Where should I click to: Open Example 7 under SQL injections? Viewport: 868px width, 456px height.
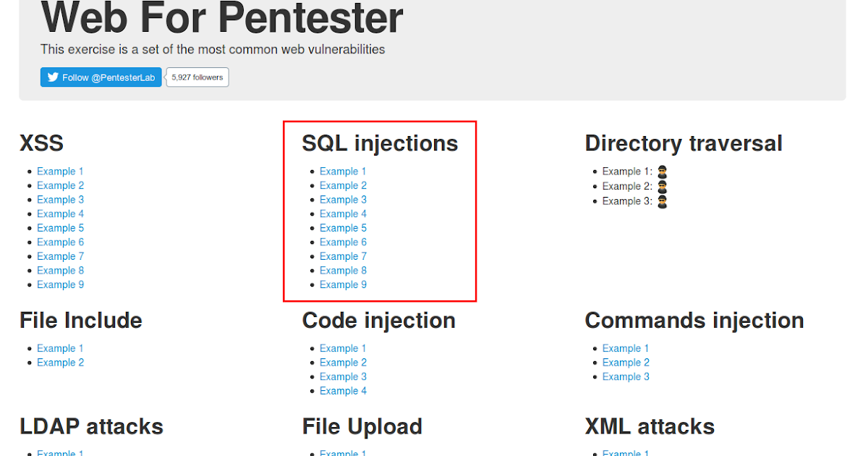tap(343, 256)
